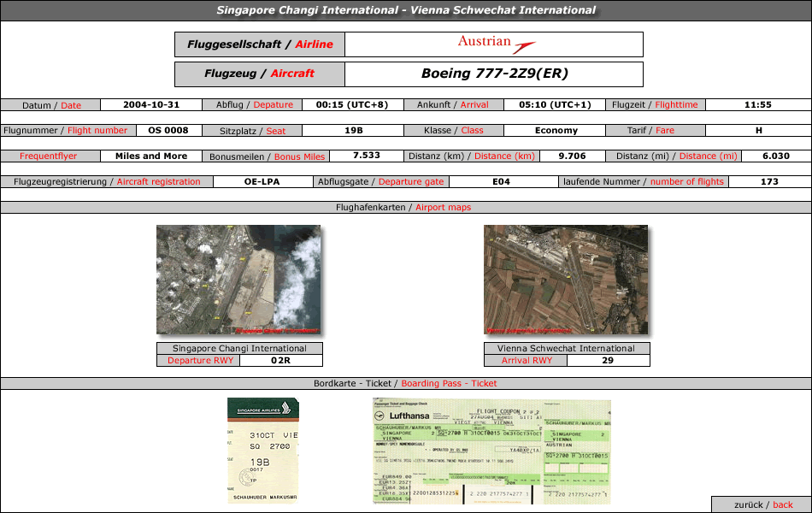
Task: View the Lufthansa ticket coupon image
Action: coord(491,451)
